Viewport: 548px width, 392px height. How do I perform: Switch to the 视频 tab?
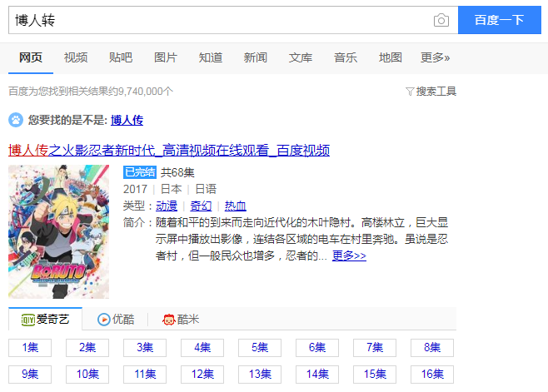pos(76,57)
